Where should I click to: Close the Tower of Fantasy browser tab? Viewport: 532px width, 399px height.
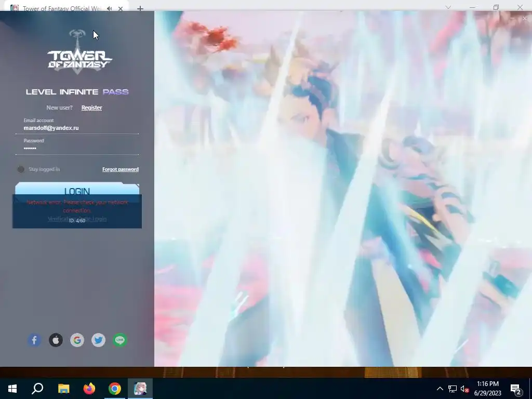tap(121, 9)
